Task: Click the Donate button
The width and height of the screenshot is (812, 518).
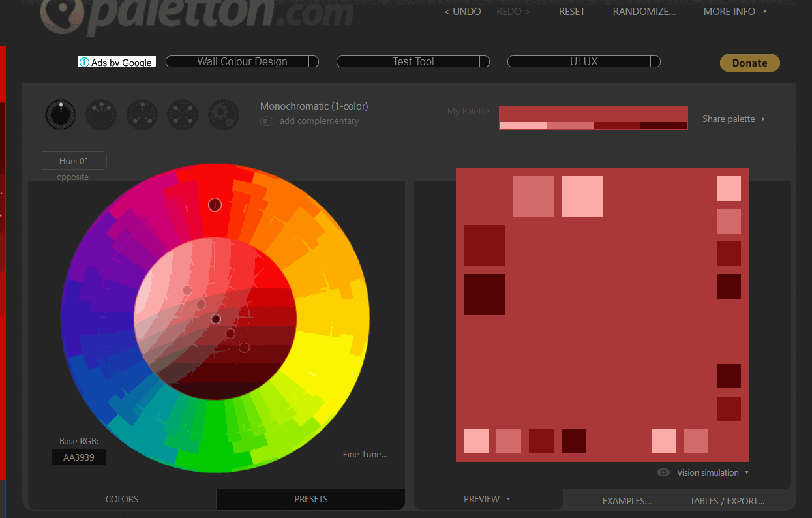Action: coord(749,63)
